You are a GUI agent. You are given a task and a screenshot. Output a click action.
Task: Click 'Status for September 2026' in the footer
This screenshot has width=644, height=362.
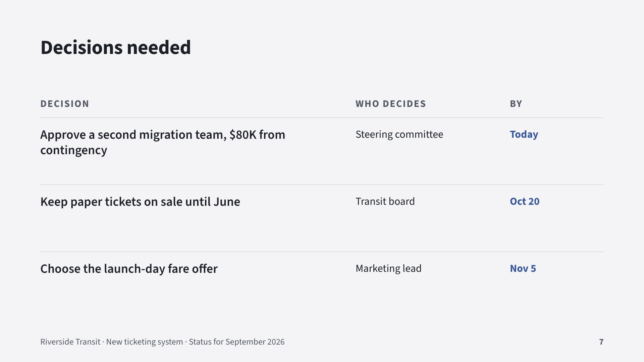pos(236,342)
